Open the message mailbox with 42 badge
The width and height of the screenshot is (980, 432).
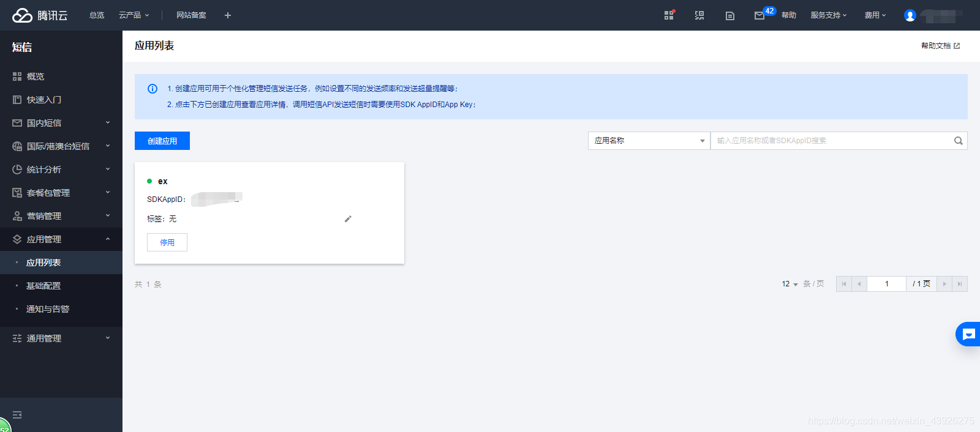point(759,15)
